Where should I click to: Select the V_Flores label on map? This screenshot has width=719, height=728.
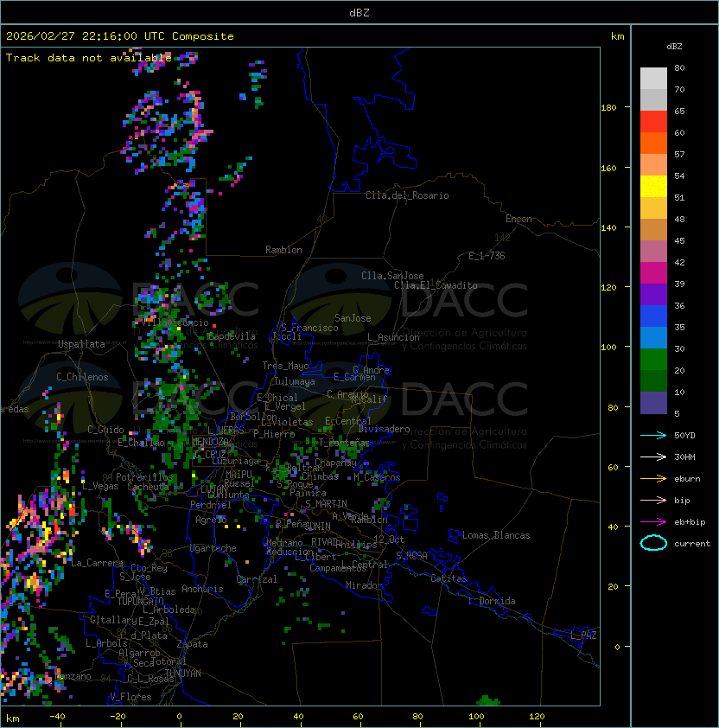click(x=130, y=697)
